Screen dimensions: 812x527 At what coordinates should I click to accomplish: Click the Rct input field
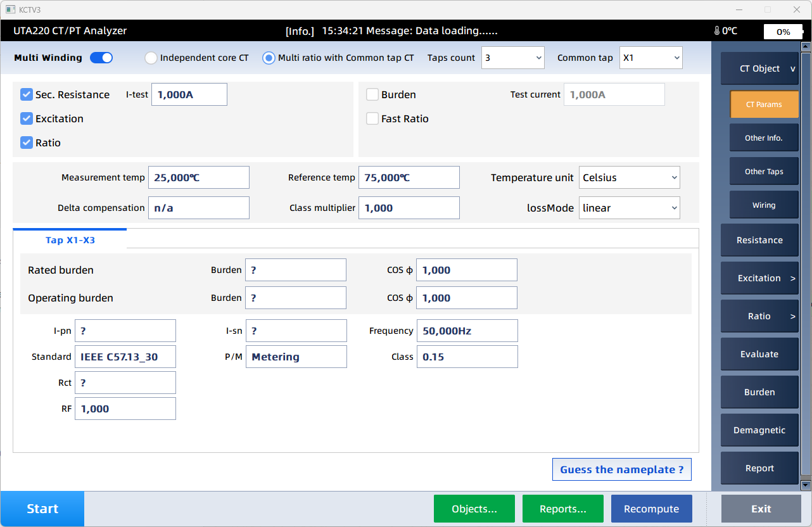coord(125,383)
